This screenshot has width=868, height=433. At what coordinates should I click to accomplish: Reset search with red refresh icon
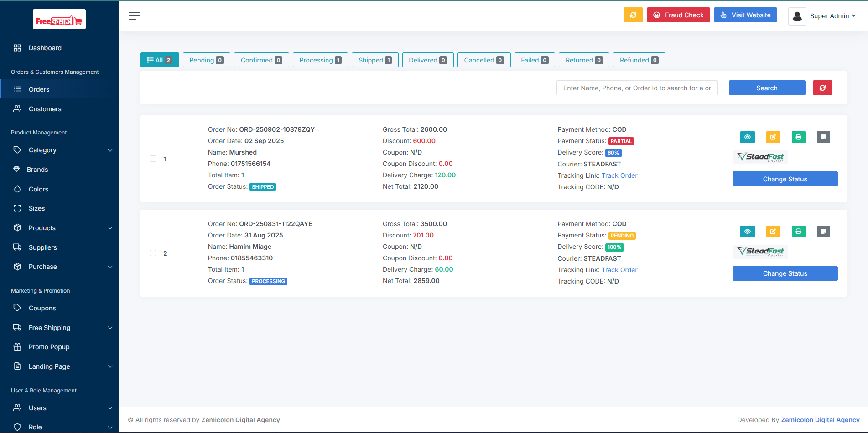tap(822, 88)
